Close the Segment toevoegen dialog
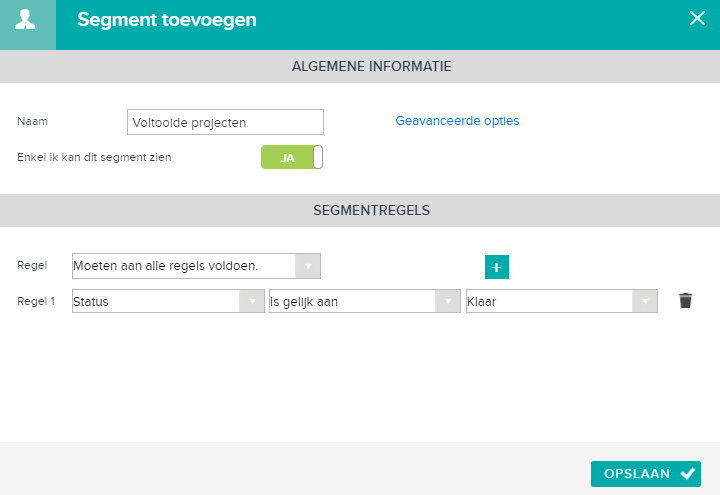Viewport: 720px width, 495px height. (697, 18)
